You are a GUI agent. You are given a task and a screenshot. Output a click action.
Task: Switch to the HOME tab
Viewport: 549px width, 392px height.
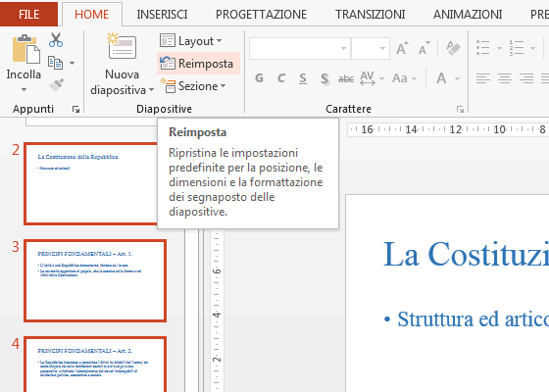(92, 15)
